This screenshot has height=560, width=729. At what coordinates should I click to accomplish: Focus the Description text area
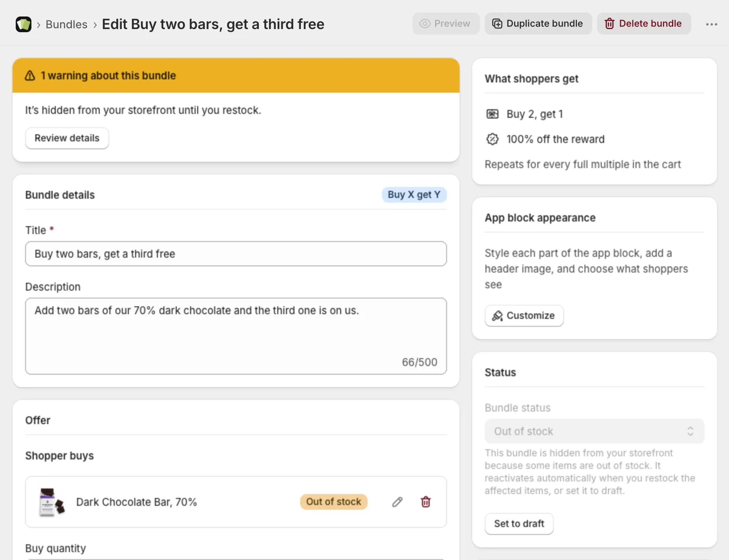coord(236,336)
